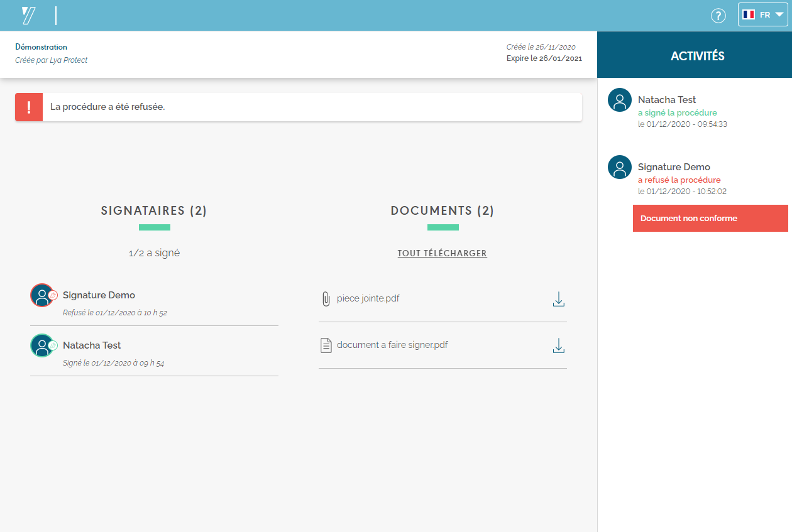Screen dimensions: 792x532
Task: Select the Signature Demo signer name
Action: (x=99, y=295)
